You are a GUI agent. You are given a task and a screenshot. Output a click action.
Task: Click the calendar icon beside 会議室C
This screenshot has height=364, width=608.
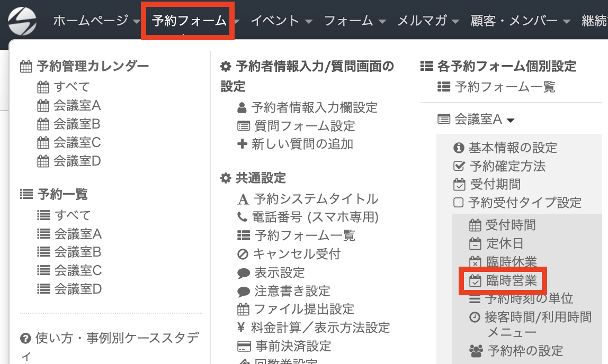[x=43, y=142]
